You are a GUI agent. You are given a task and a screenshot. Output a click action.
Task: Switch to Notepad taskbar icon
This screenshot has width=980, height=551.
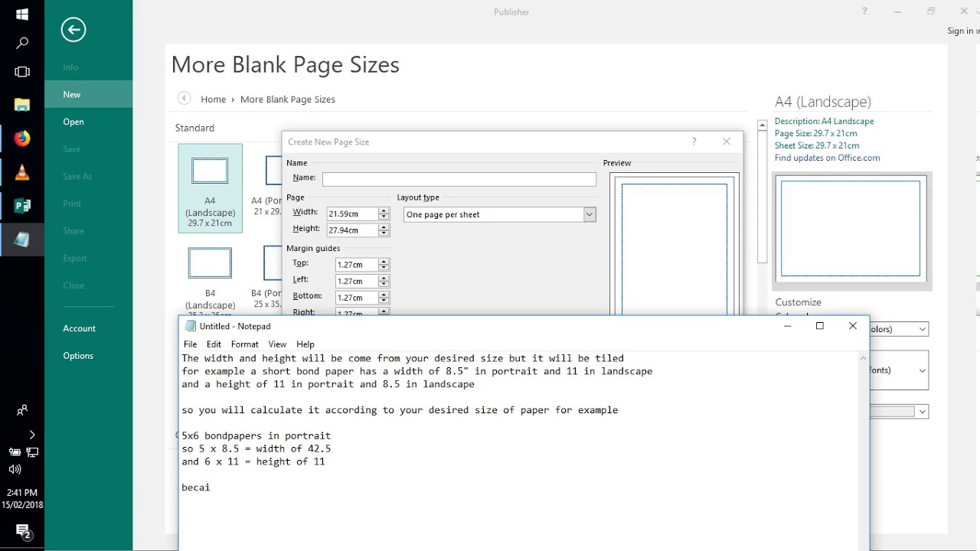click(x=22, y=240)
